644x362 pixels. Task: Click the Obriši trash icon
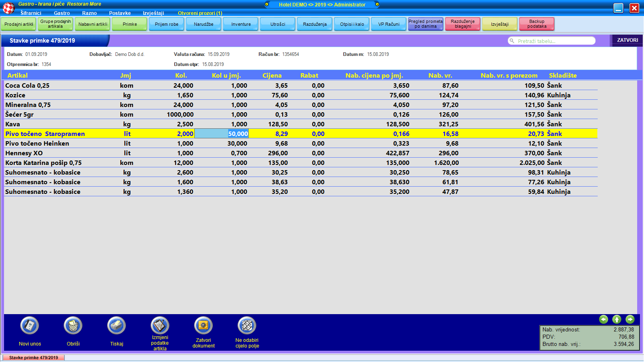[x=73, y=326]
